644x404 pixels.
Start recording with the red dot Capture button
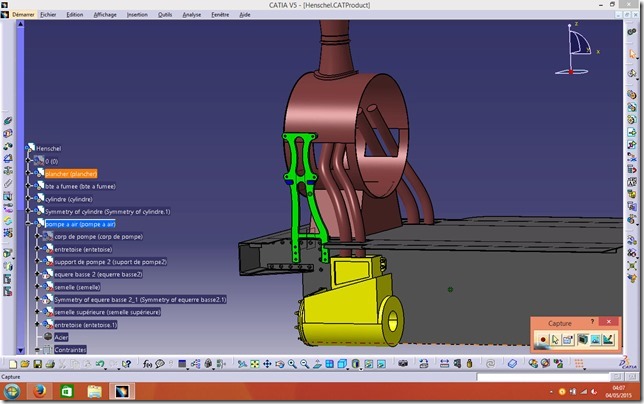[543, 340]
